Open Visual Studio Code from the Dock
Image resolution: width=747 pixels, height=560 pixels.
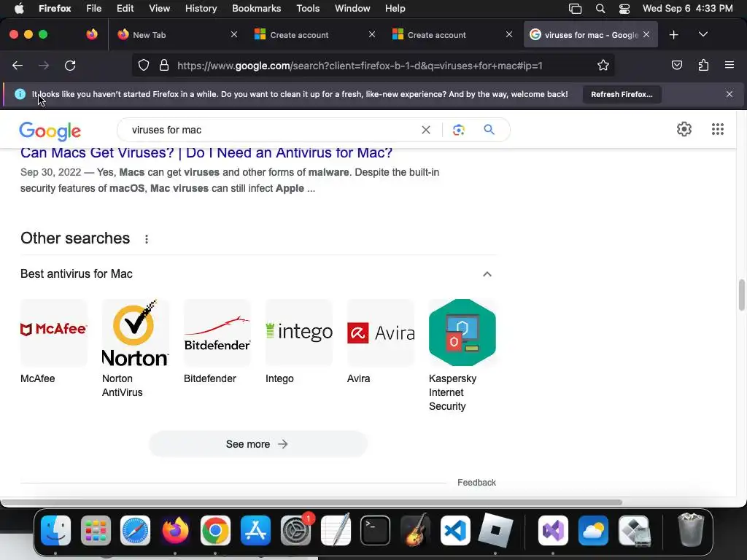coord(455,530)
